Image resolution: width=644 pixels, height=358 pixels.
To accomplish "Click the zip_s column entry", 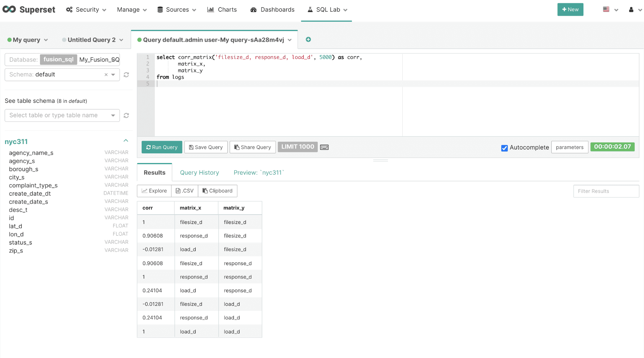I will (x=16, y=251).
